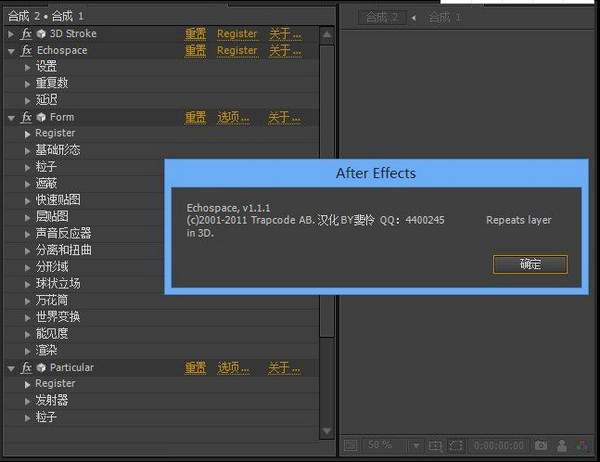
Task: Expand the 能见度 group
Action: (x=28, y=335)
